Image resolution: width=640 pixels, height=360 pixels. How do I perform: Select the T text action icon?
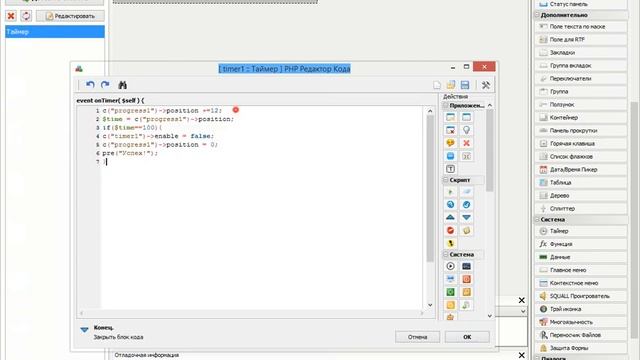450,169
